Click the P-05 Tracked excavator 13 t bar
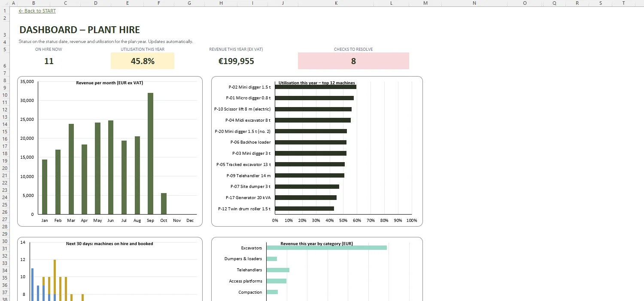This screenshot has height=301, width=644. click(x=310, y=164)
